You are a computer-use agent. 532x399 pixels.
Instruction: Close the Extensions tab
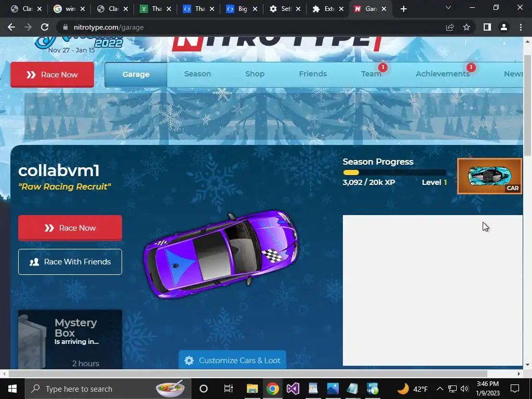pyautogui.click(x=341, y=9)
